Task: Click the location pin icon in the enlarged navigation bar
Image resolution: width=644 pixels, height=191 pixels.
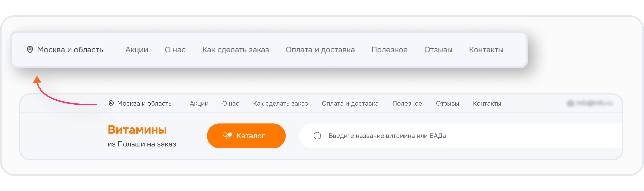Action: [30, 49]
